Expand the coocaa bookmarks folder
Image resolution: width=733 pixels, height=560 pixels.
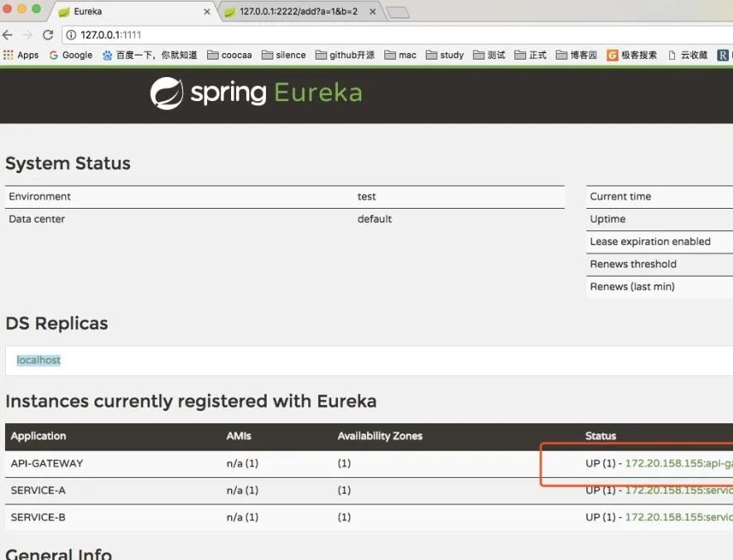click(x=229, y=56)
